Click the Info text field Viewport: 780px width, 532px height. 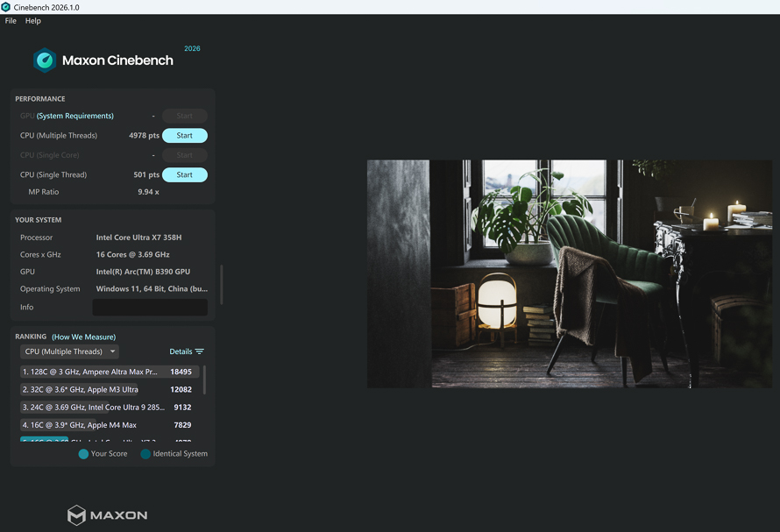pos(150,307)
